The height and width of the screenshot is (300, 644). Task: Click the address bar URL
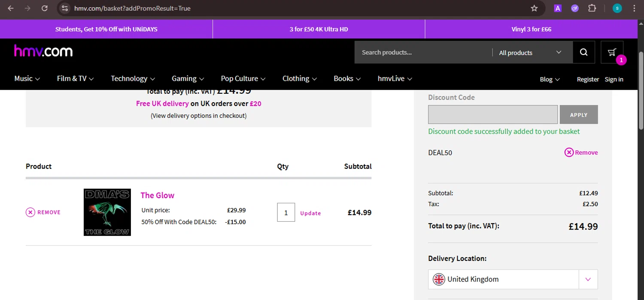[132, 8]
